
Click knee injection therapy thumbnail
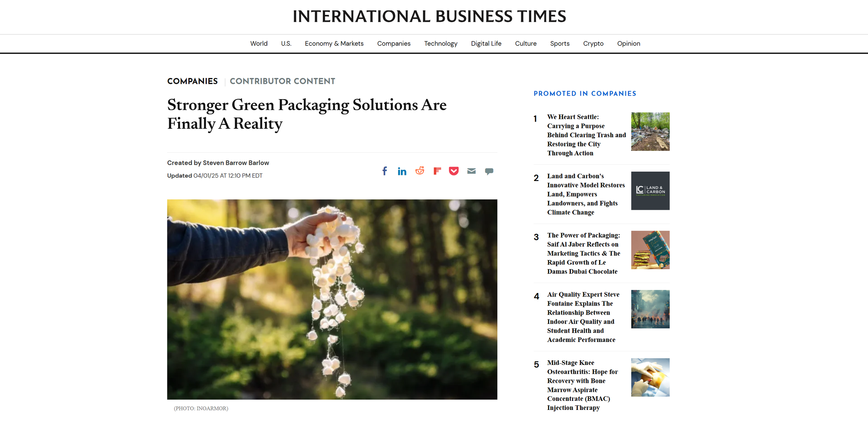[650, 377]
